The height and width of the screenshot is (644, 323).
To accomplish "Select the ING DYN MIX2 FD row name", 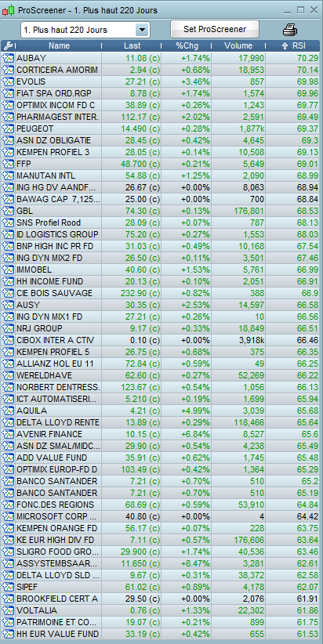I will pos(49,258).
